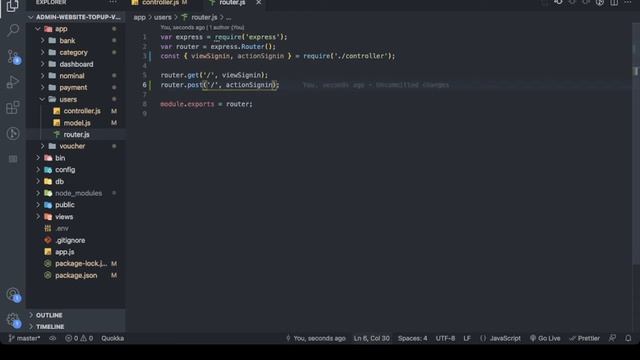This screenshot has height=360, width=640.
Task: Close the router.js tab
Action: click(x=258, y=2)
